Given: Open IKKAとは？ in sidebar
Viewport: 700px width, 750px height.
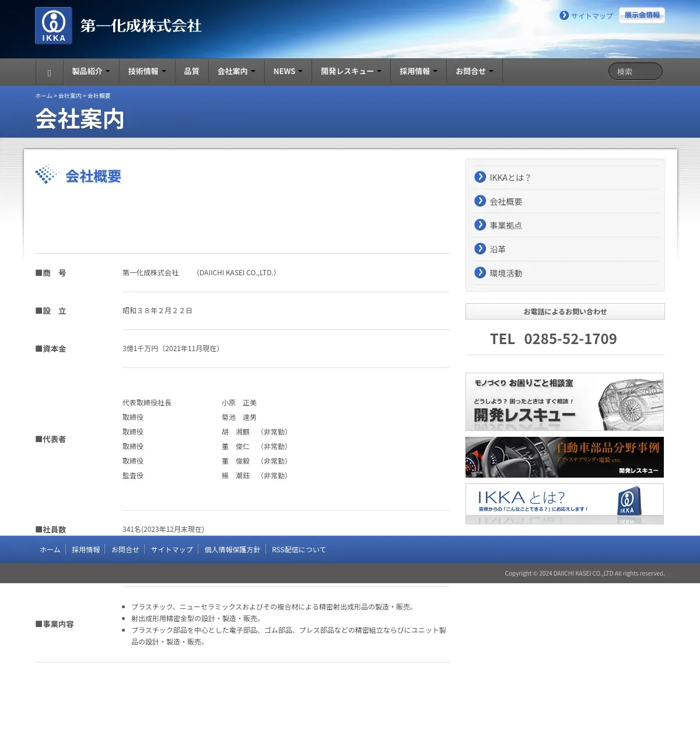Looking at the screenshot, I should pyautogui.click(x=510, y=177).
